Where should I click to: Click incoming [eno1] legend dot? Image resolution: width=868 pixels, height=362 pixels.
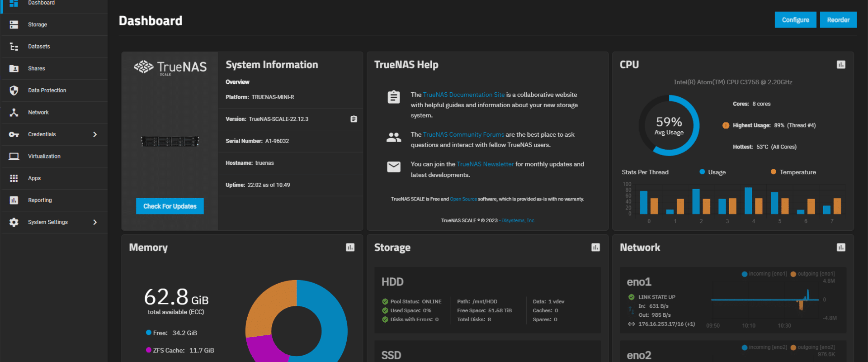coord(745,274)
